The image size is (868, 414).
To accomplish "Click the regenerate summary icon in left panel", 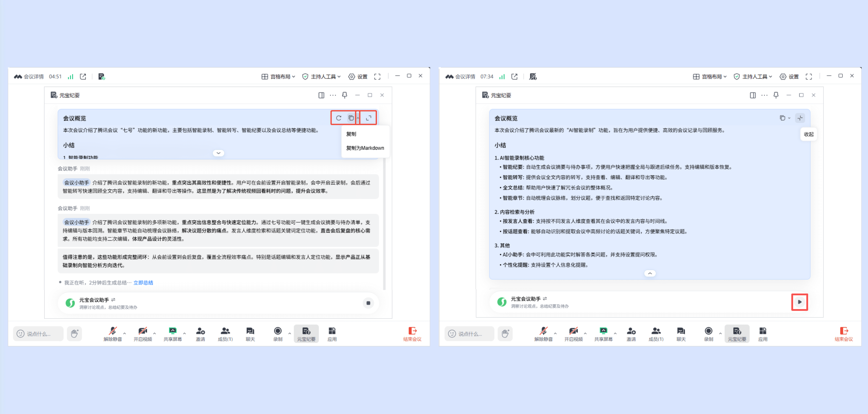I will coord(338,118).
